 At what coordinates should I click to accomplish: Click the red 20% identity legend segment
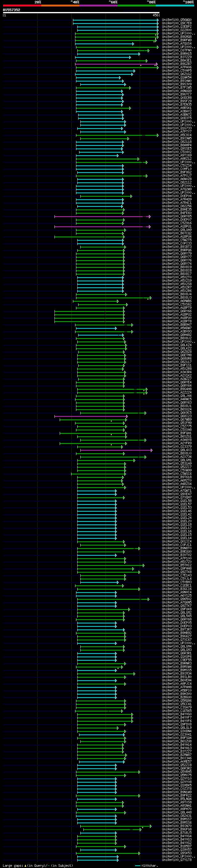coord(22,6)
